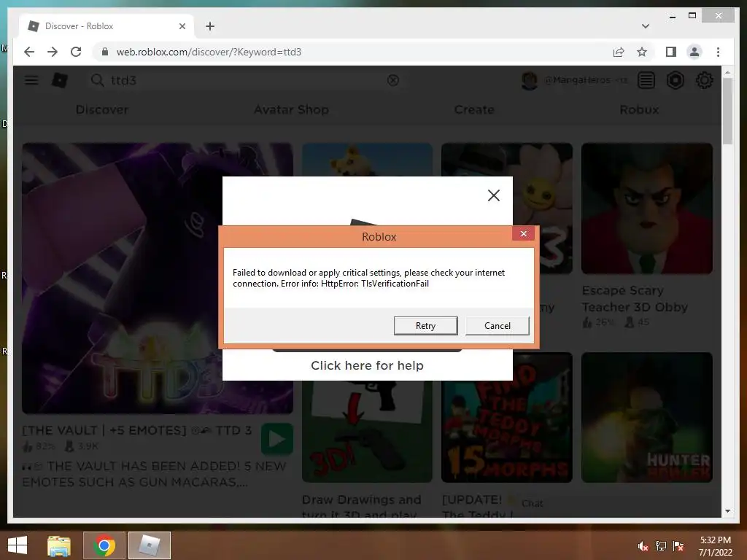Click the muted volume tray icon
The image size is (747, 560).
pyautogui.click(x=643, y=546)
